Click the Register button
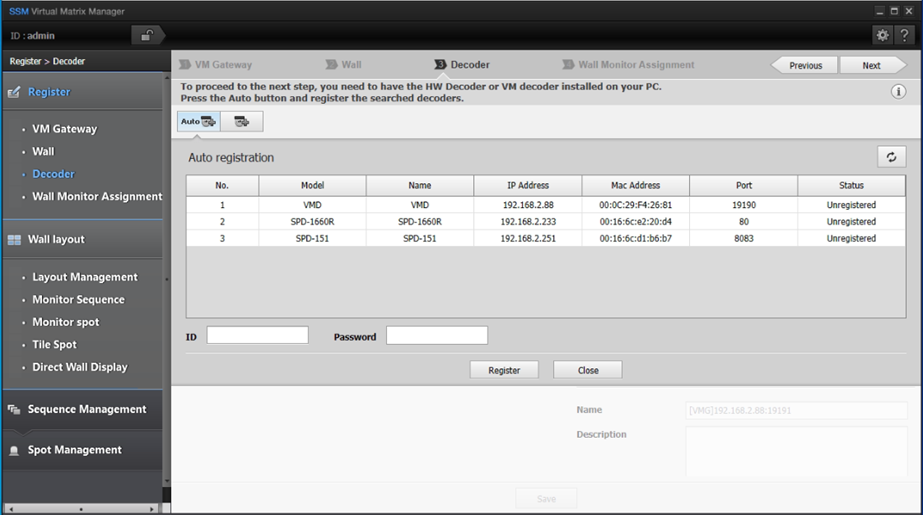Viewport: 923px width, 515px height. point(504,370)
